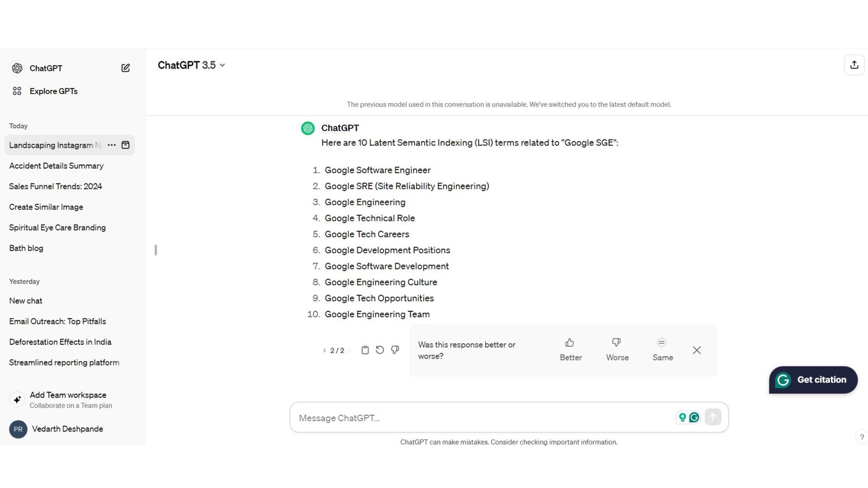Collapse the sidebar using the handle

coord(156,250)
